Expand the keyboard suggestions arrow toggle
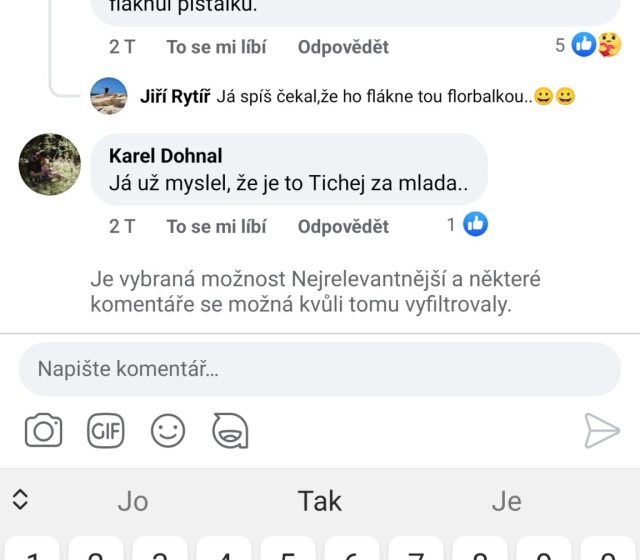The height and width of the screenshot is (560, 640). (x=20, y=500)
